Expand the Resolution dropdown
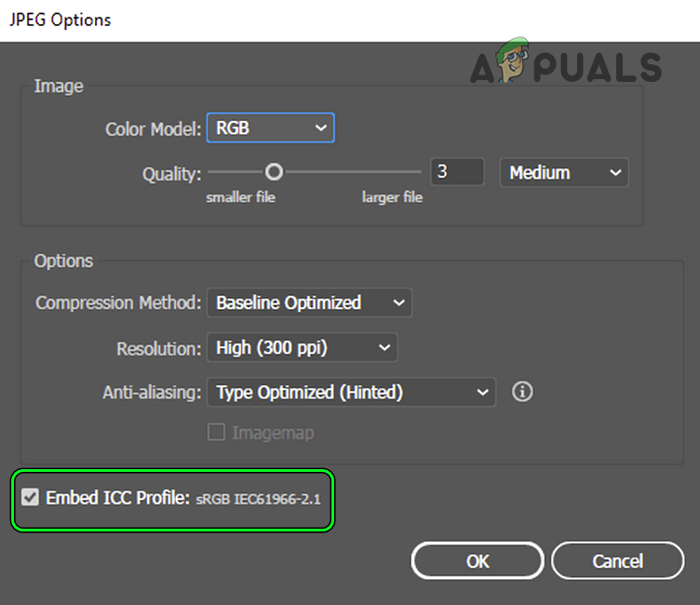700x605 pixels. click(302, 348)
